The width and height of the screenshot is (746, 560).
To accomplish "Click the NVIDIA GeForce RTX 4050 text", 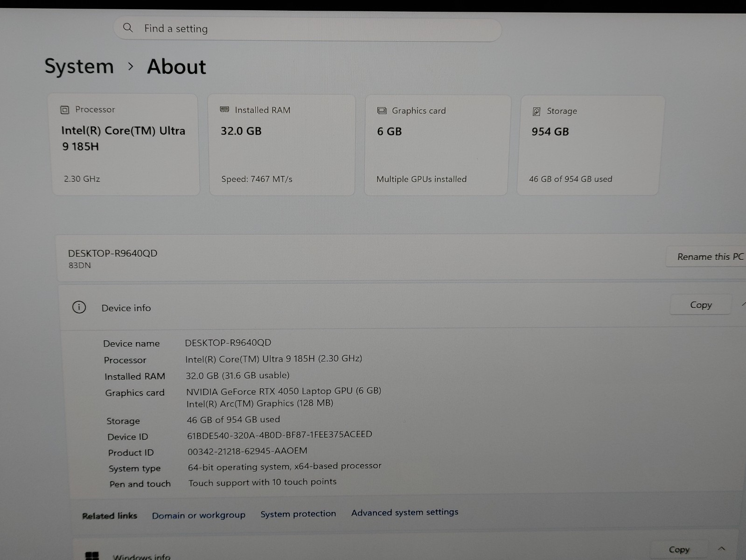I will (284, 391).
